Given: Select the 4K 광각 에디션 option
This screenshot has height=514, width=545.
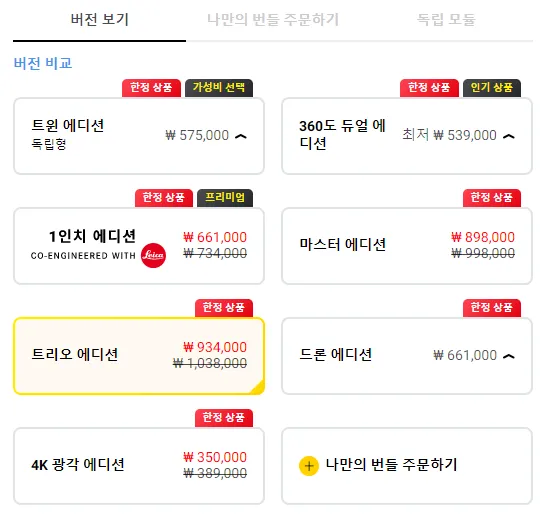Looking at the screenshot, I should 139,466.
